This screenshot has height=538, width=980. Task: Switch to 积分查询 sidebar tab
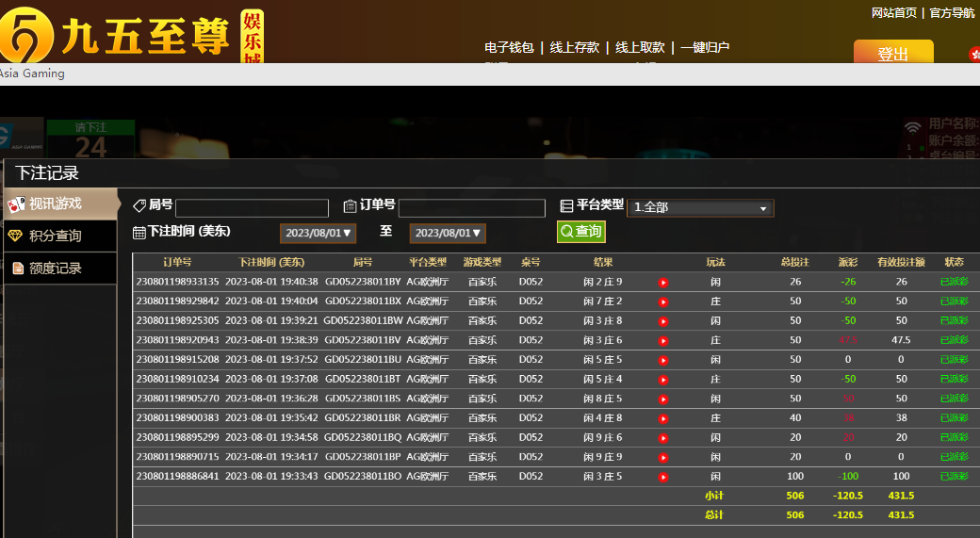pos(60,236)
